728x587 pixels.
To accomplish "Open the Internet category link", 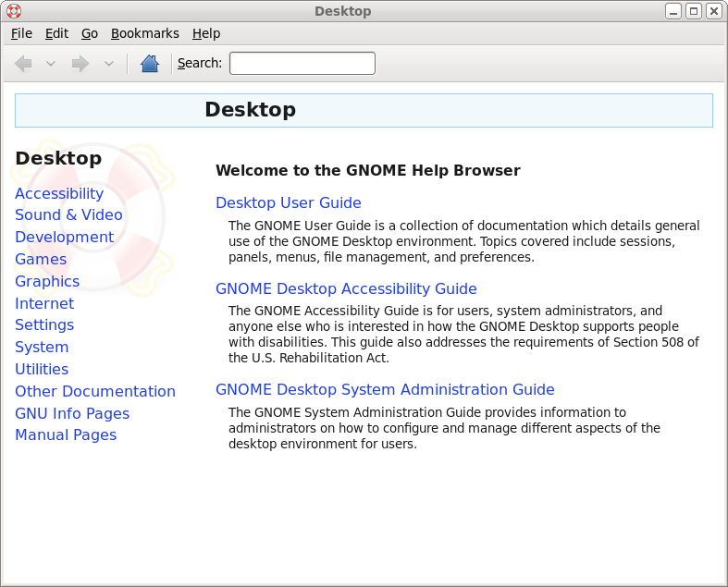I will [44, 303].
